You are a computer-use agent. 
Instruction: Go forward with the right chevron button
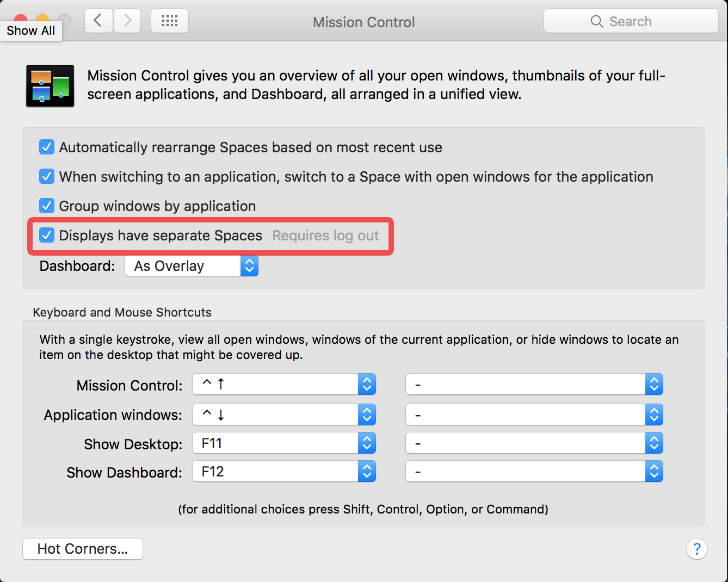127,21
